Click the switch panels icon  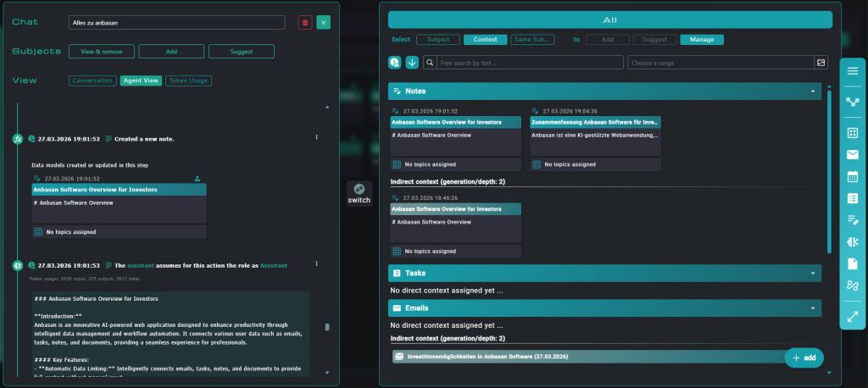pos(359,189)
